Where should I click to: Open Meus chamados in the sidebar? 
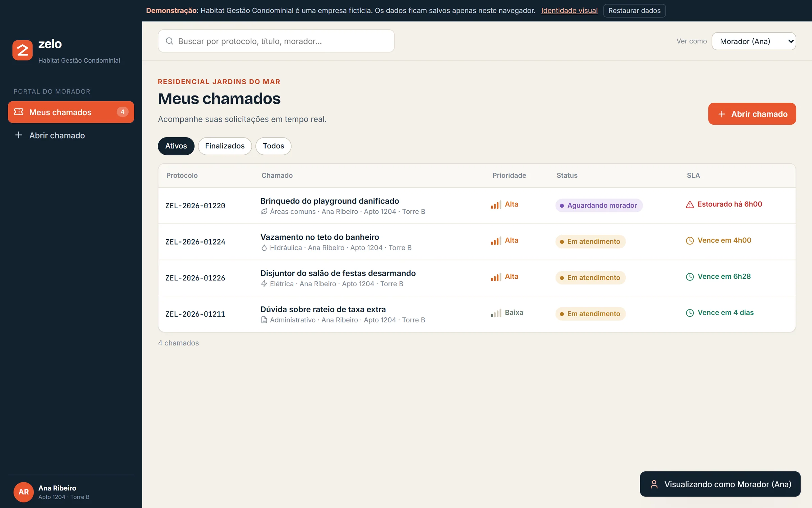pyautogui.click(x=71, y=112)
